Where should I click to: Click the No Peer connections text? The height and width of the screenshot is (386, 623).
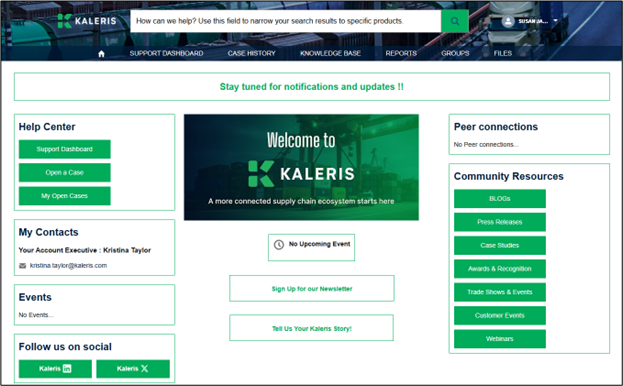(486, 145)
